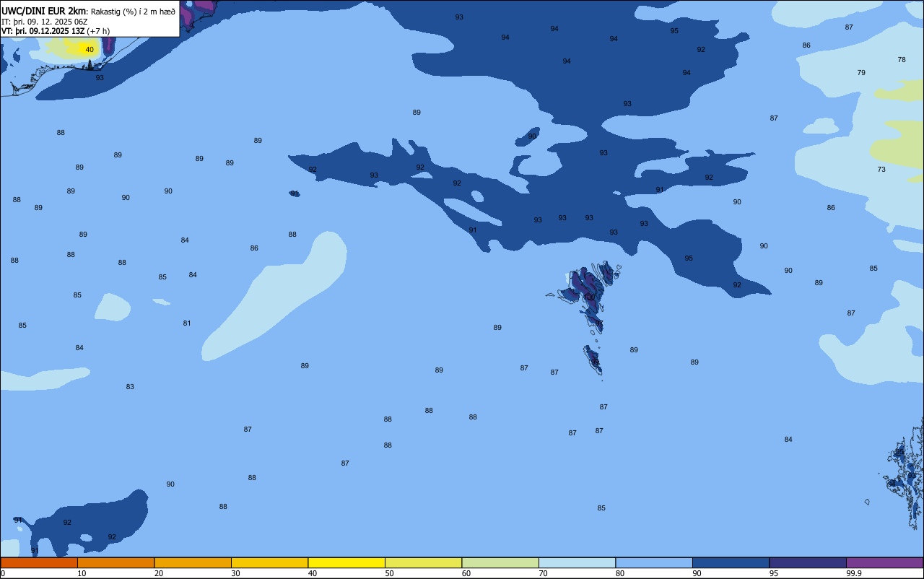This screenshot has height=579, width=924.
Task: Click the map value '79' on the map
Action: tap(861, 73)
